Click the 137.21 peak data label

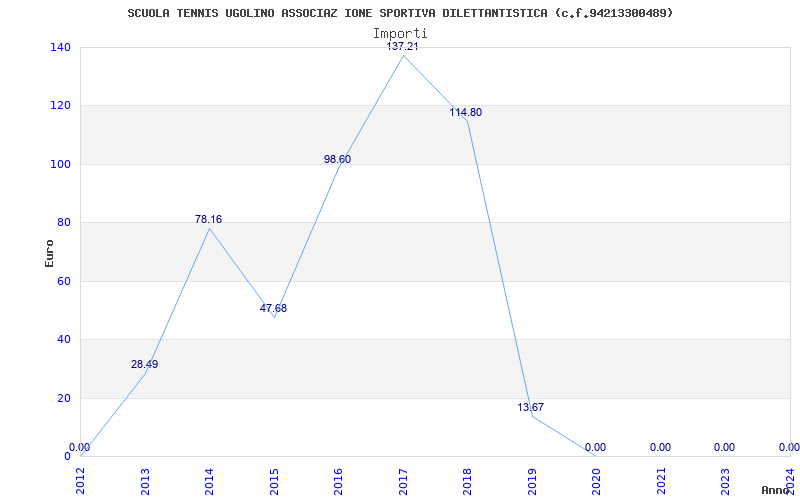[403, 47]
